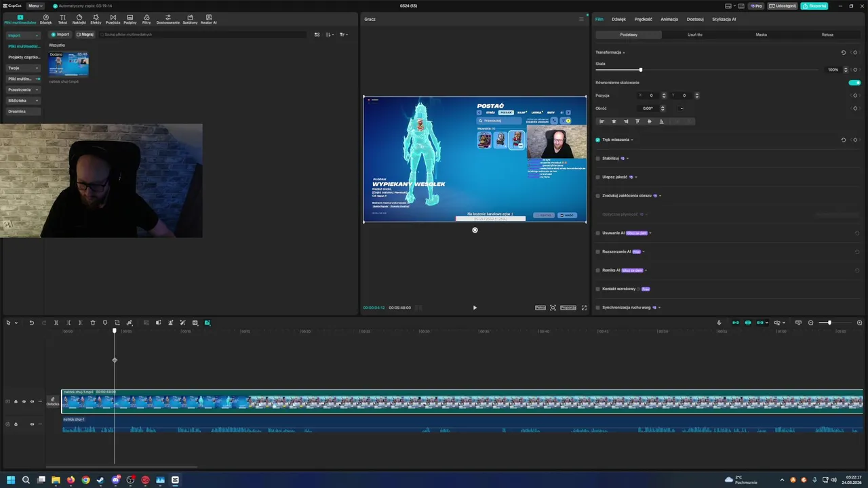Open the Przejścia transitions panel

click(x=113, y=19)
